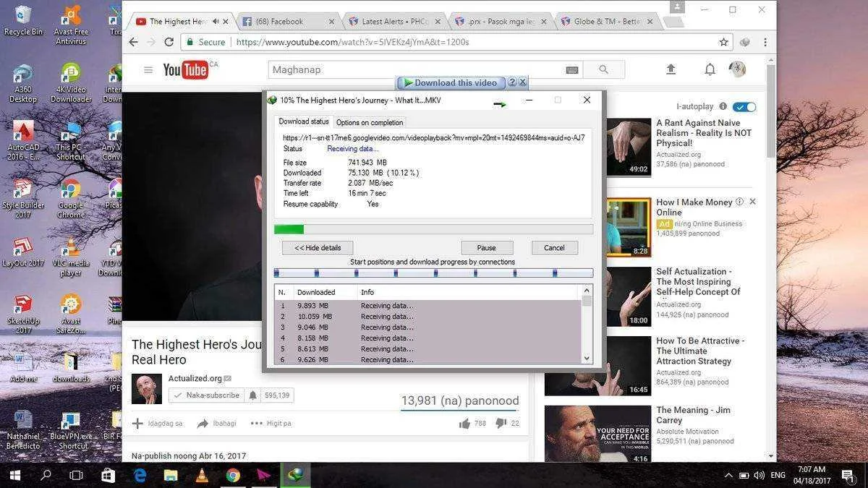Viewport: 868px width, 488px height.
Task: Click the Download this video button
Action: (451, 82)
